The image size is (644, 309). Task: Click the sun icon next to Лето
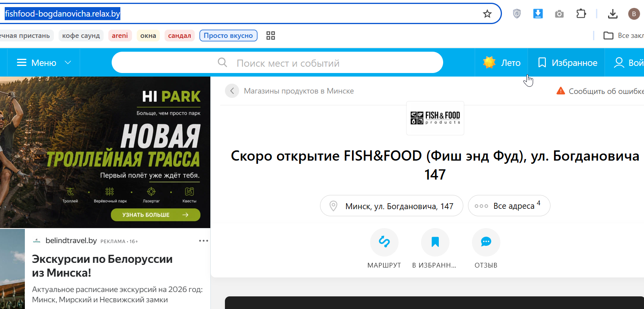point(489,62)
